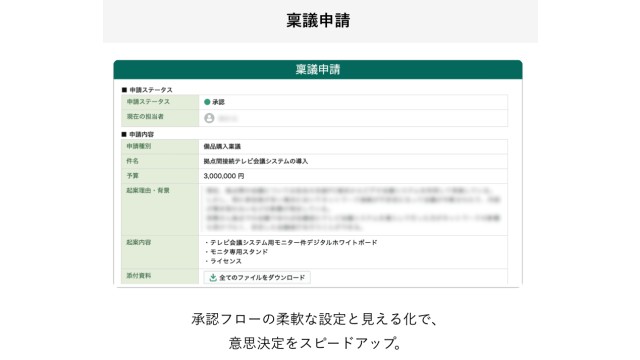Select the 承認 status text
The height and width of the screenshot is (360, 640).
tap(218, 102)
